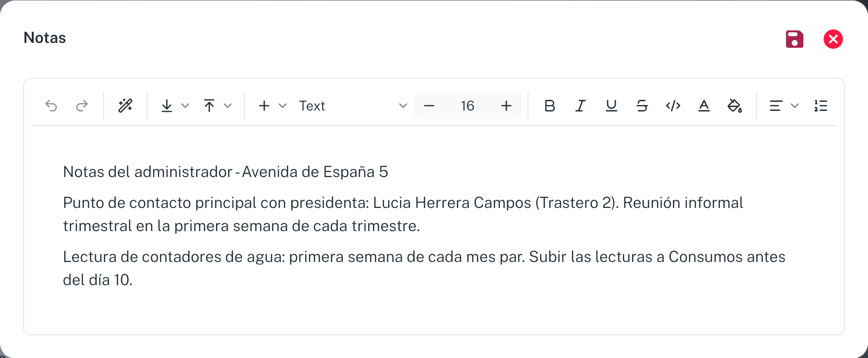Click the insert plus icon
Screen dimensions: 868x358
264,106
